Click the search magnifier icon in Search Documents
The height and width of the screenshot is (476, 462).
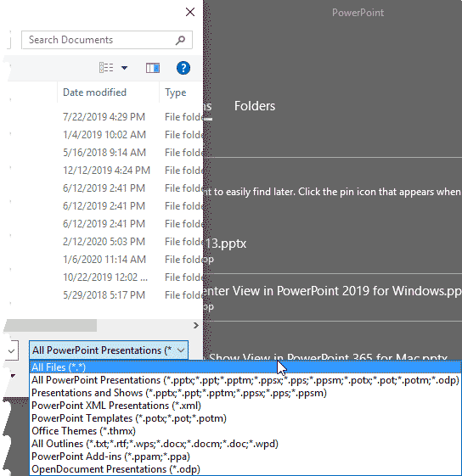(180, 40)
